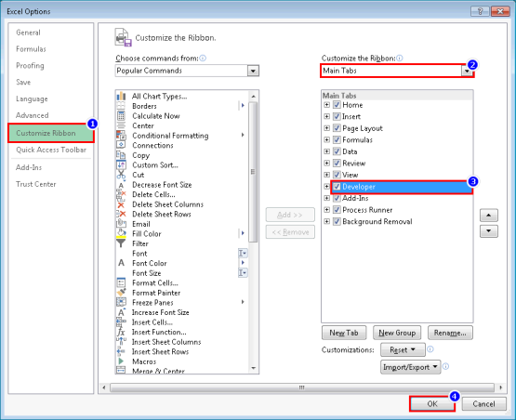Click the Calculate Now calculator icon
This screenshot has width=516, height=420.
pos(121,116)
